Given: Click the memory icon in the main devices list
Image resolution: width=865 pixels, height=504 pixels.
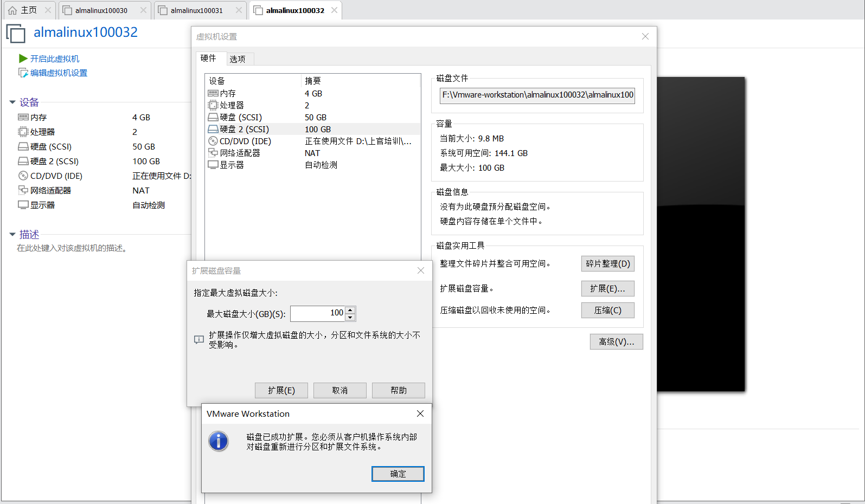Looking at the screenshot, I should [x=23, y=117].
